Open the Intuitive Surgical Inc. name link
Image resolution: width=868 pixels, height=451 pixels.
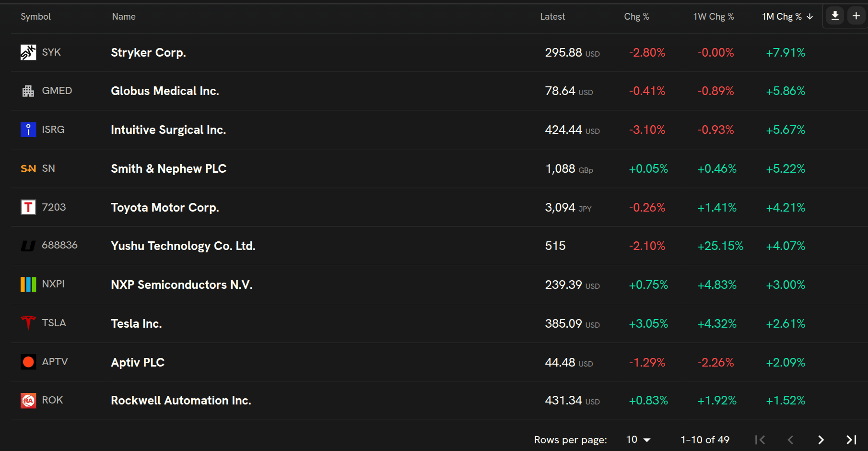point(168,130)
